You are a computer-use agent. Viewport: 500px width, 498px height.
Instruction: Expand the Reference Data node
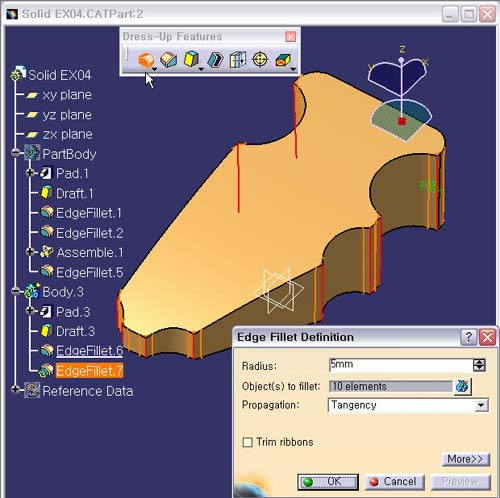(15, 389)
